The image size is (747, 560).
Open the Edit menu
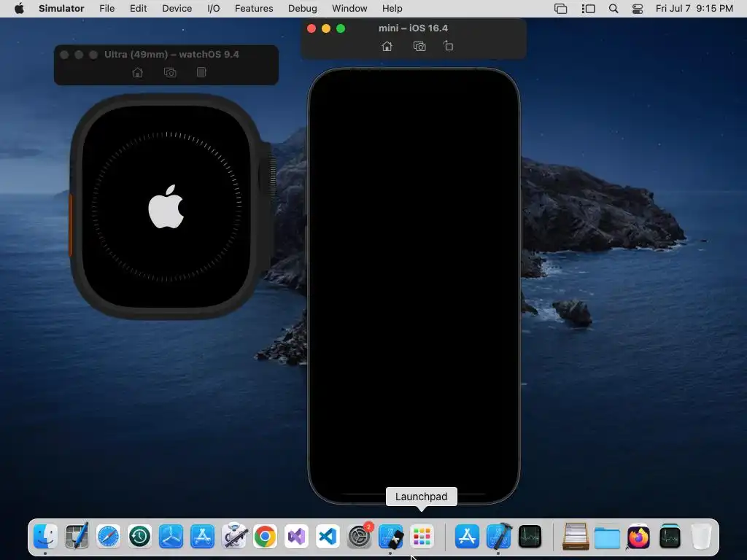pyautogui.click(x=138, y=9)
